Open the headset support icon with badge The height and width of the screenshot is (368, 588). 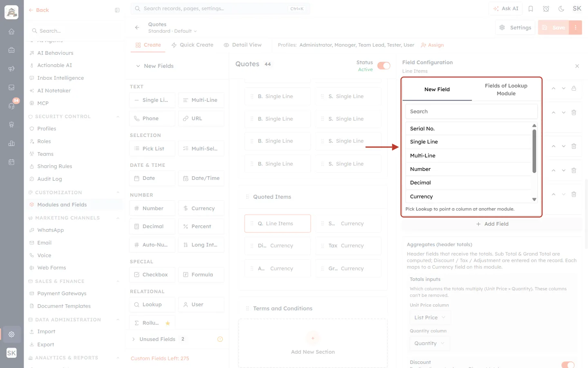[x=11, y=106]
